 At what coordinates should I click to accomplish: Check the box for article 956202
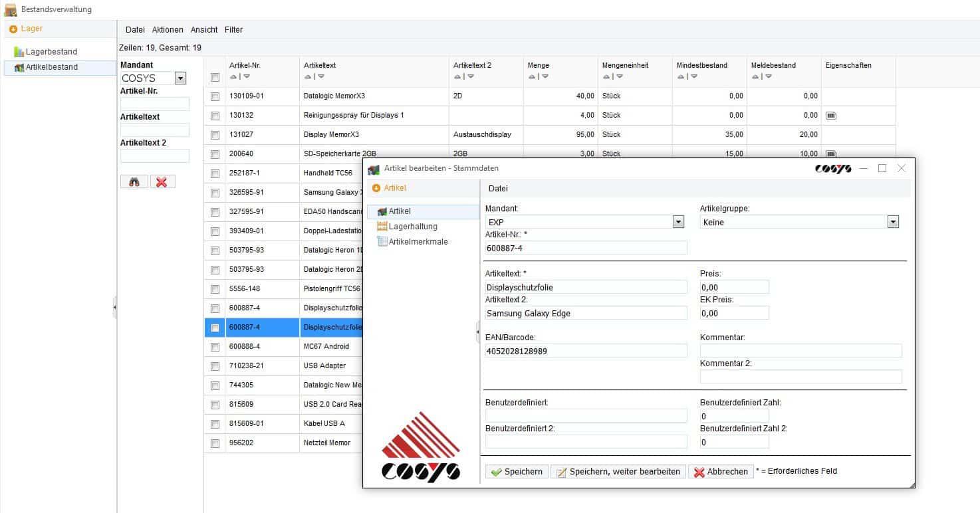[215, 443]
